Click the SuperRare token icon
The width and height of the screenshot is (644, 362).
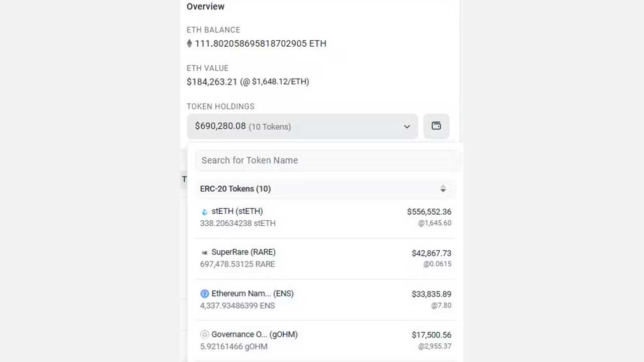pyautogui.click(x=204, y=252)
